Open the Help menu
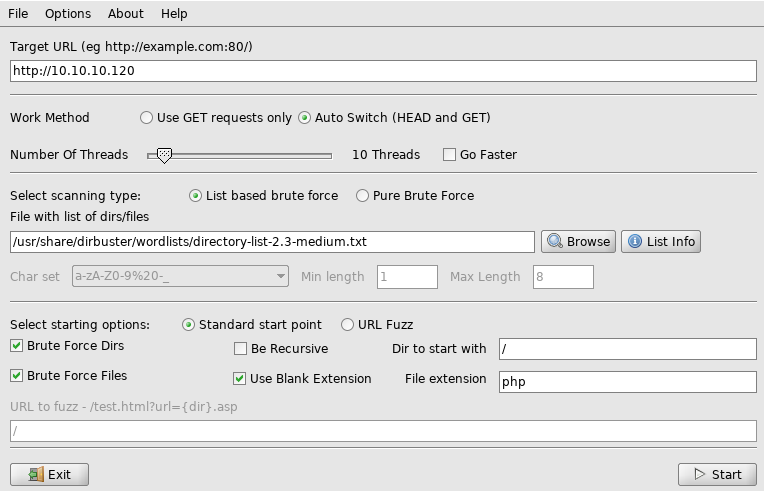The image size is (764, 491). click(x=174, y=14)
